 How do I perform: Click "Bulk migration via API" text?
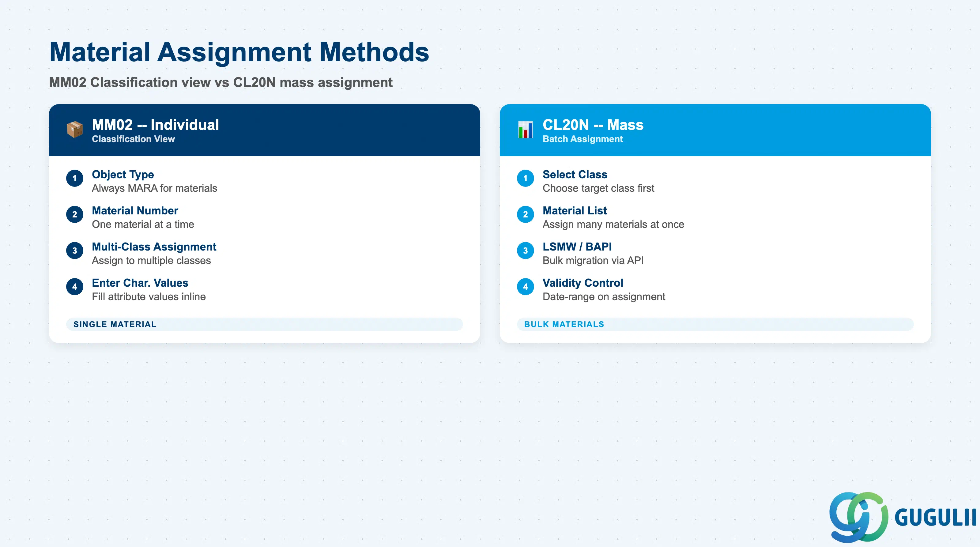pos(593,261)
